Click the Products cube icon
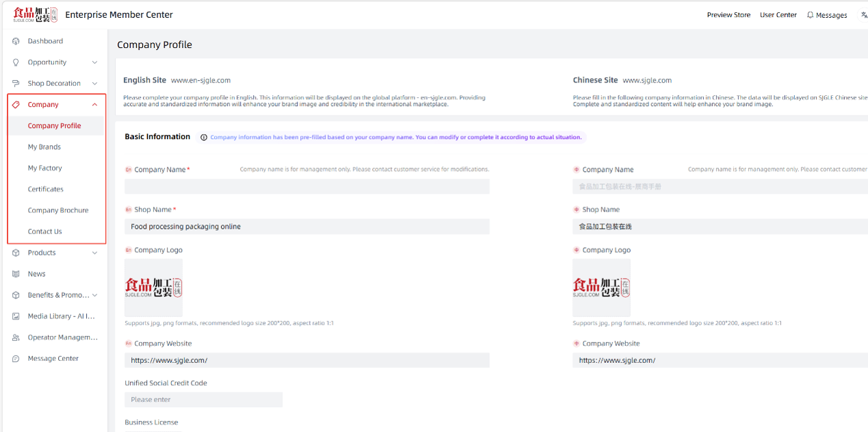The height and width of the screenshot is (432, 868). pos(16,253)
